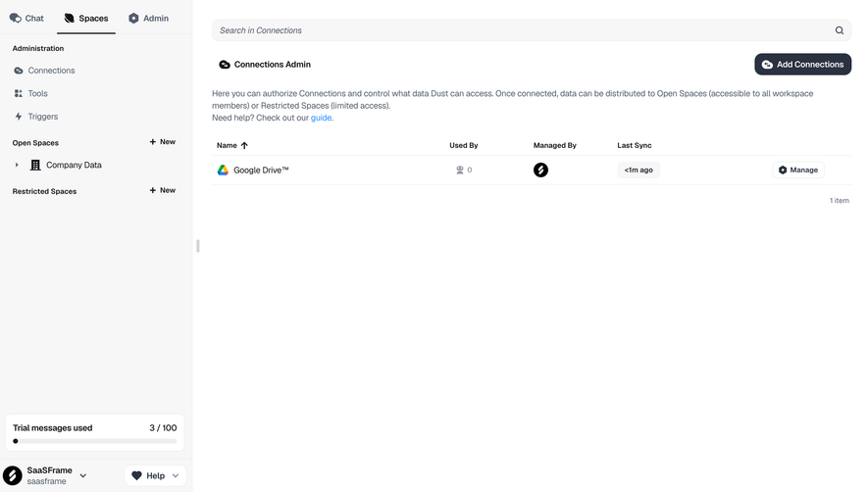Screen dimensions: 868x492
Task: Click the Help heart icon
Action: coord(136,475)
